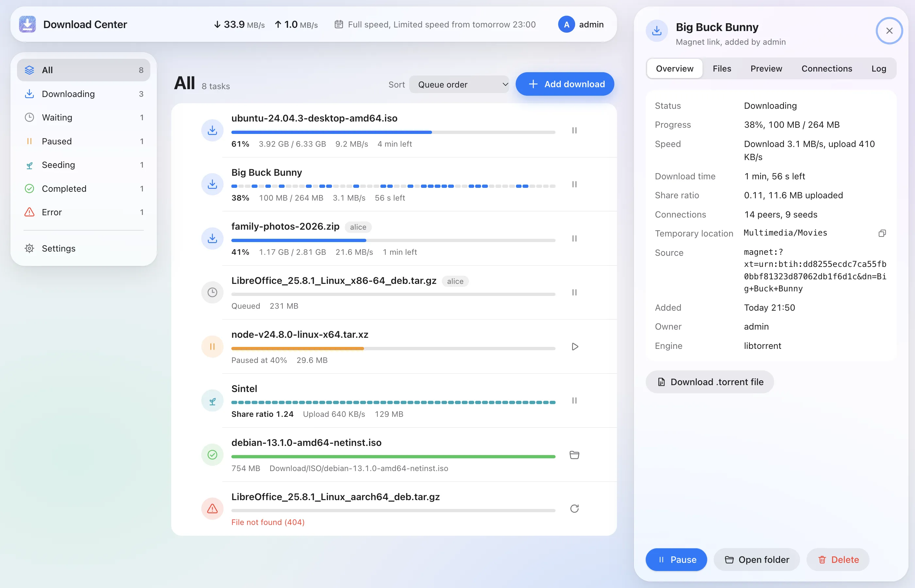Filter by Waiting tasks

tap(83, 117)
